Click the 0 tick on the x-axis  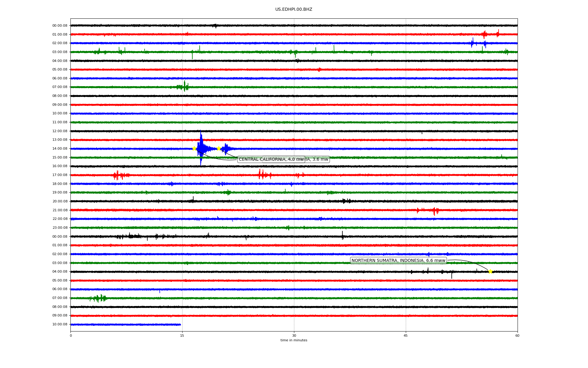[71, 335]
